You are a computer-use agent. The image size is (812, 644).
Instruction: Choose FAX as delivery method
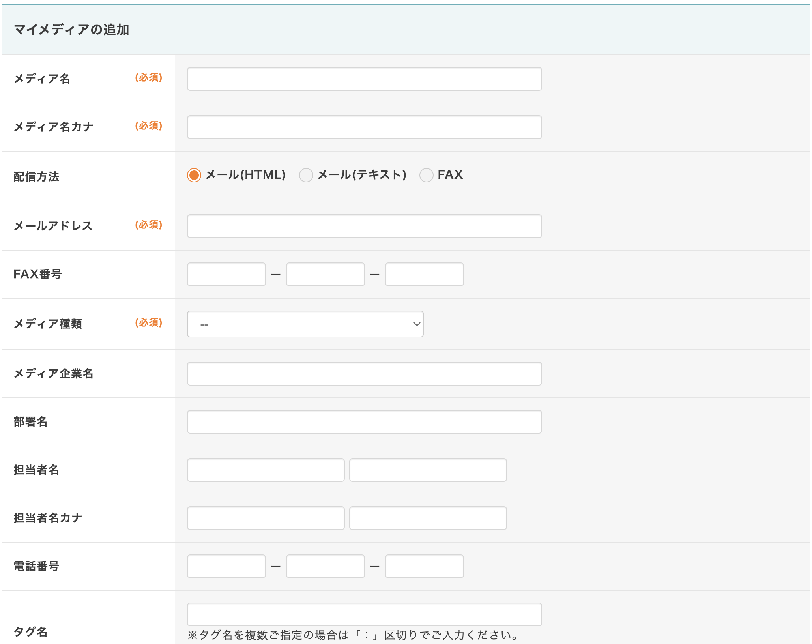426,175
